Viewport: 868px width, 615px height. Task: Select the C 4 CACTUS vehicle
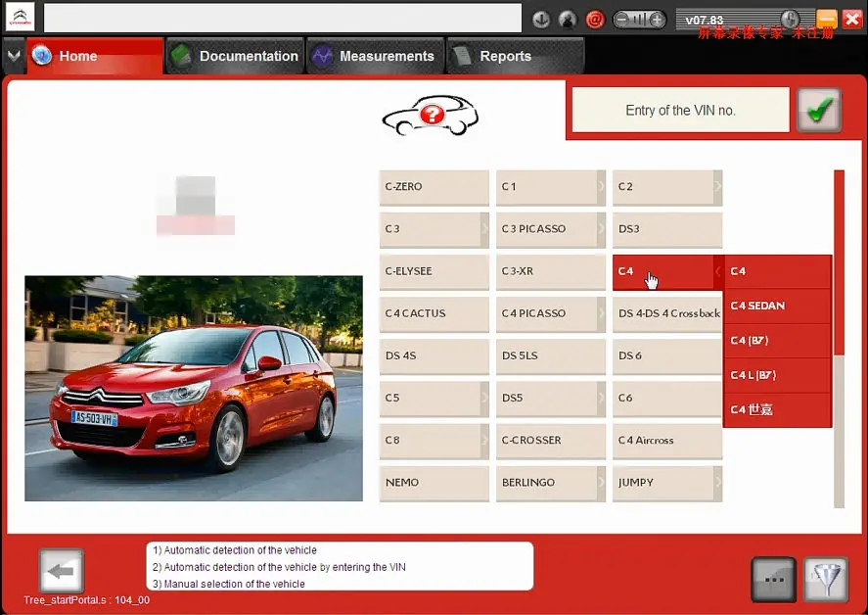[434, 313]
